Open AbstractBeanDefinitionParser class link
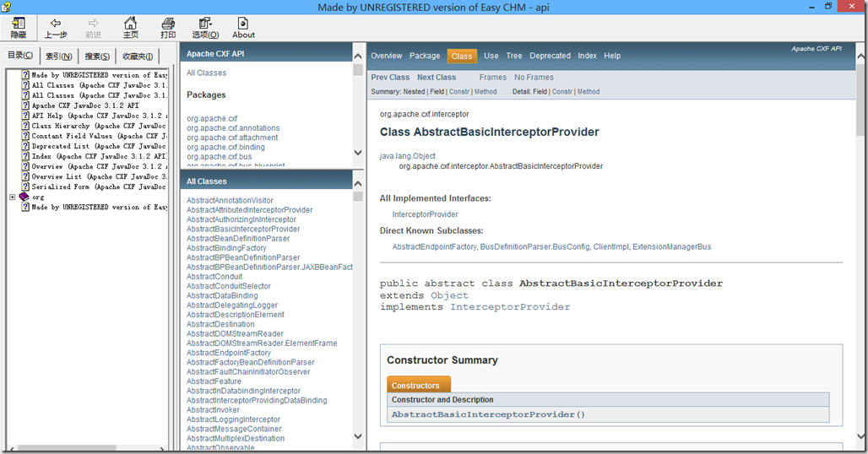 click(x=238, y=238)
